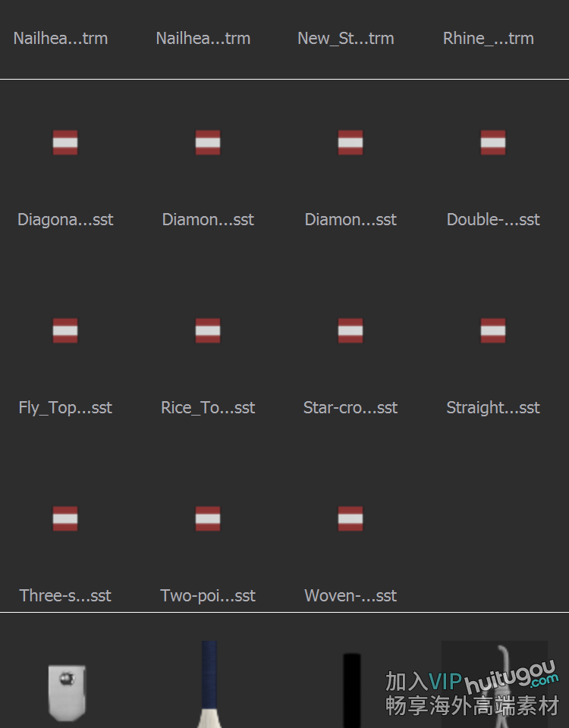569x728 pixels.
Task: Click the Double-...sst label text
Action: (x=493, y=220)
